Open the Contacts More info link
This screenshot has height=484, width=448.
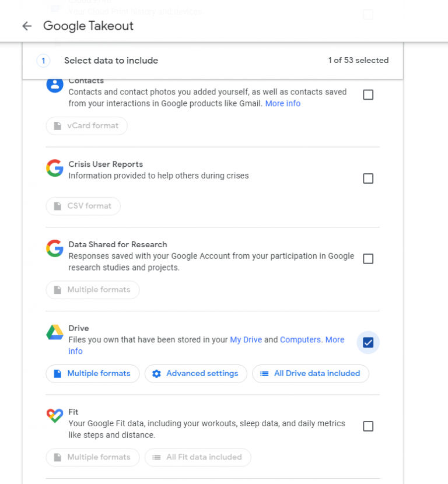(x=283, y=103)
